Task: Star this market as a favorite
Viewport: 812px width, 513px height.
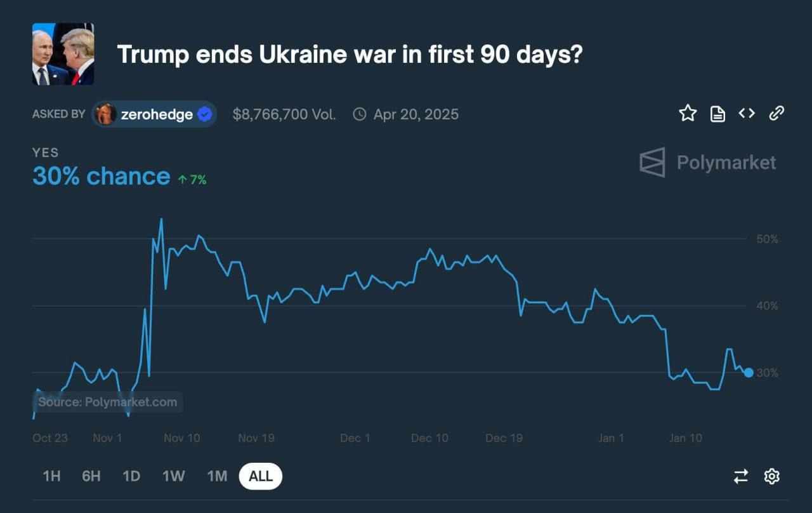Action: pyautogui.click(x=688, y=114)
